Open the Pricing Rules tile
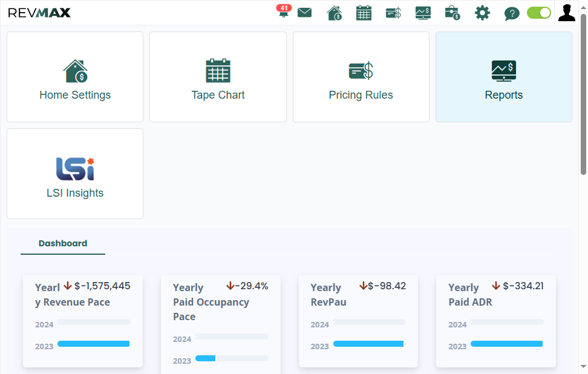Image resolution: width=588 pixels, height=374 pixels. pyautogui.click(x=361, y=77)
